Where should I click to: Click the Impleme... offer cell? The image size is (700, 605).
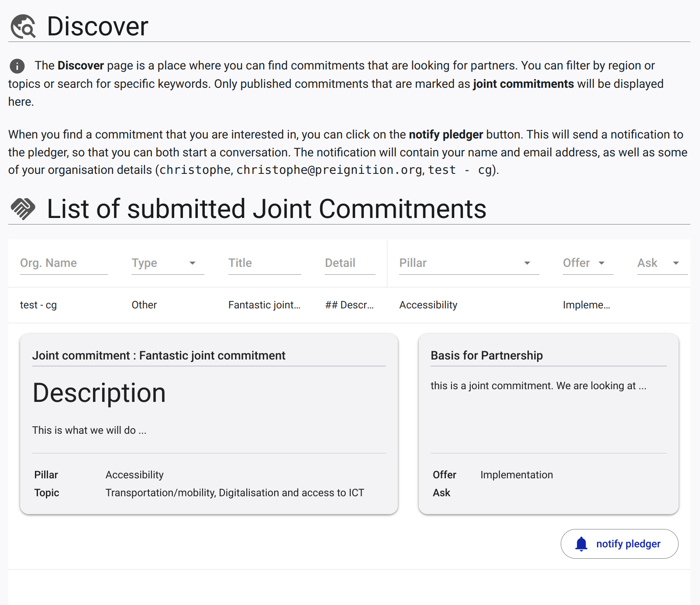(586, 305)
